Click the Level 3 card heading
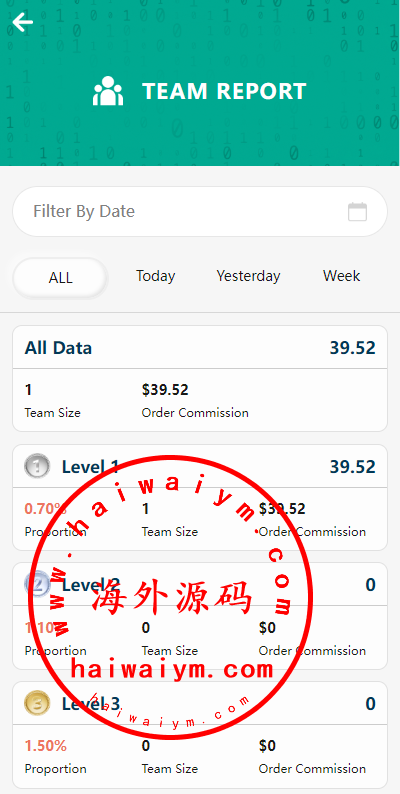Image resolution: width=400 pixels, height=794 pixels. pos(91,704)
